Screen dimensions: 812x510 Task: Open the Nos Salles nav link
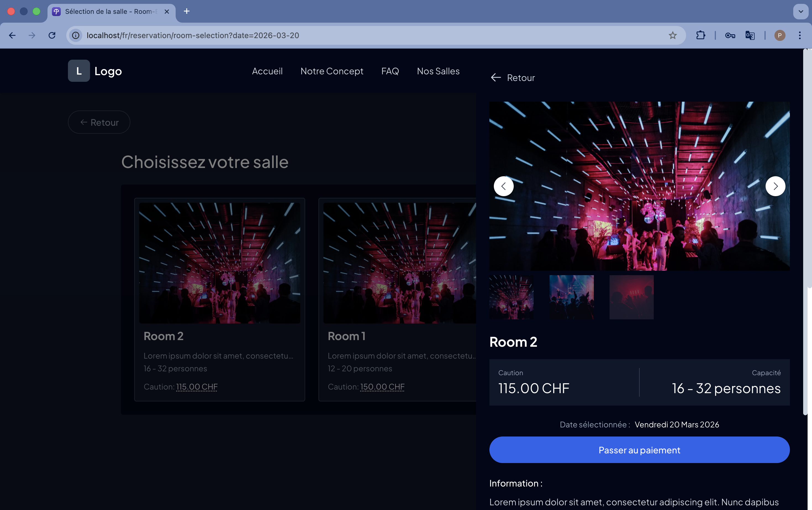438,71
